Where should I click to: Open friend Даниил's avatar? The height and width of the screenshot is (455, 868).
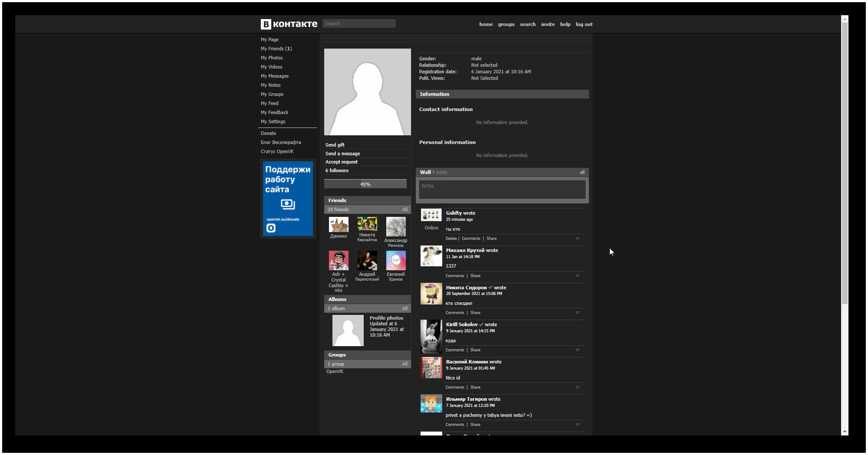339,225
